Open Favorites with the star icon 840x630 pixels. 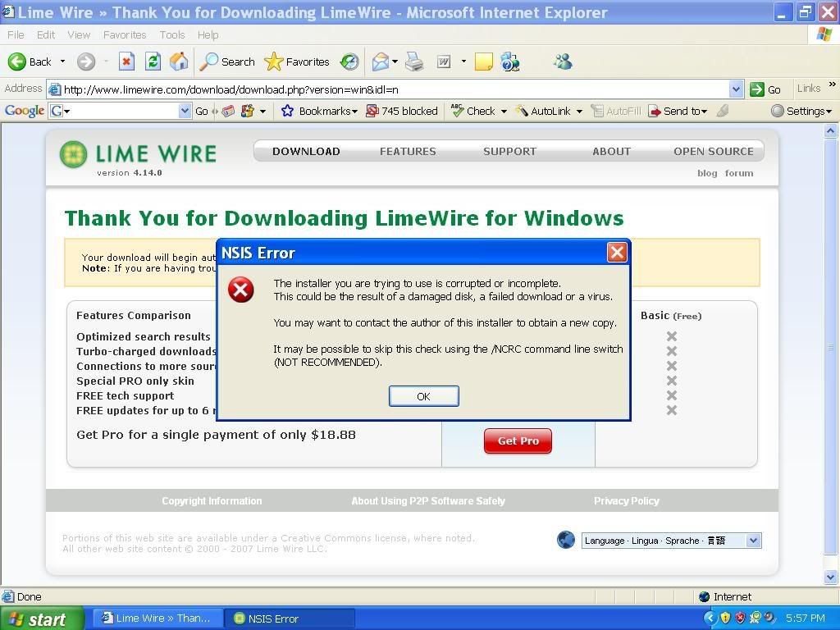(x=273, y=62)
